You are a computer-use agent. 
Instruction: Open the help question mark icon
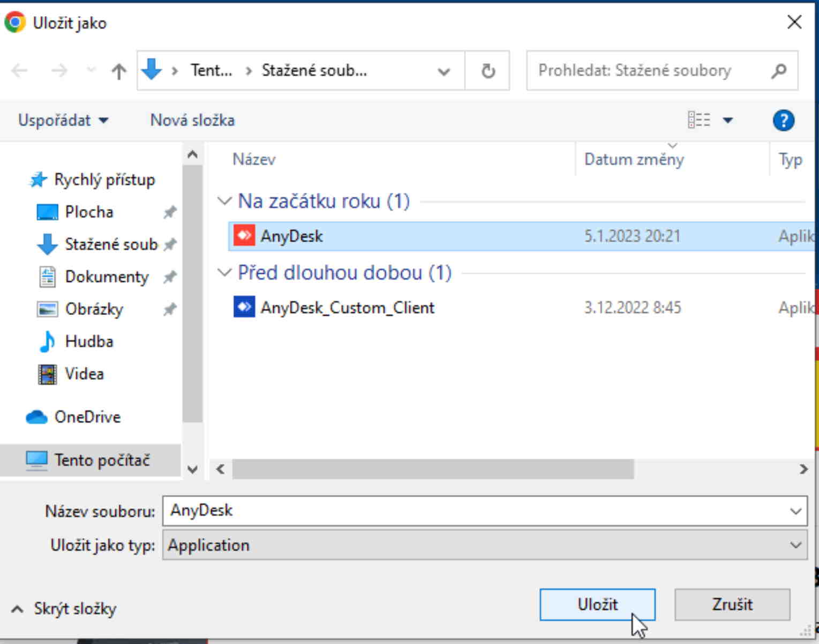point(783,120)
